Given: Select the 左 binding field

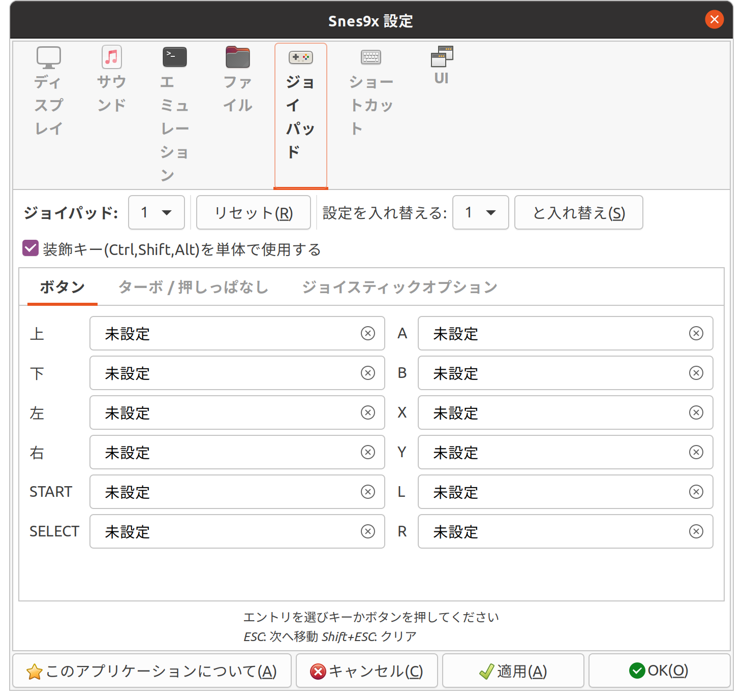Looking at the screenshot, I should [237, 412].
